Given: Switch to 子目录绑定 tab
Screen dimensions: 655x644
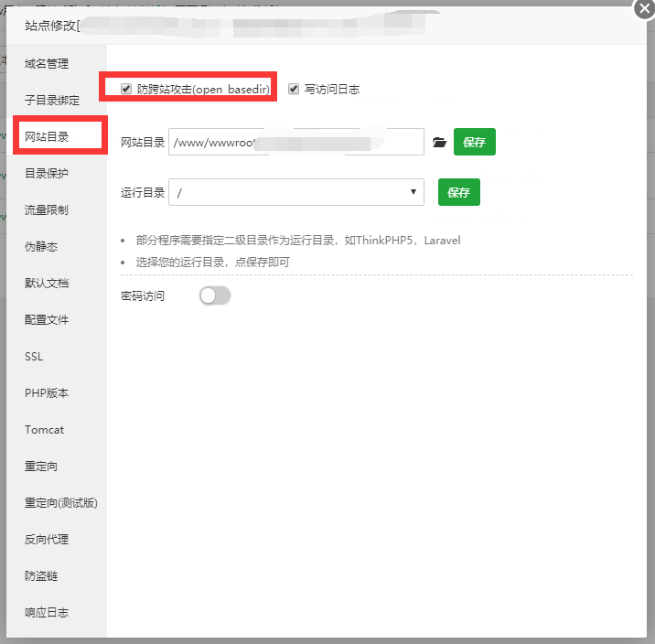Looking at the screenshot, I should [52, 101].
